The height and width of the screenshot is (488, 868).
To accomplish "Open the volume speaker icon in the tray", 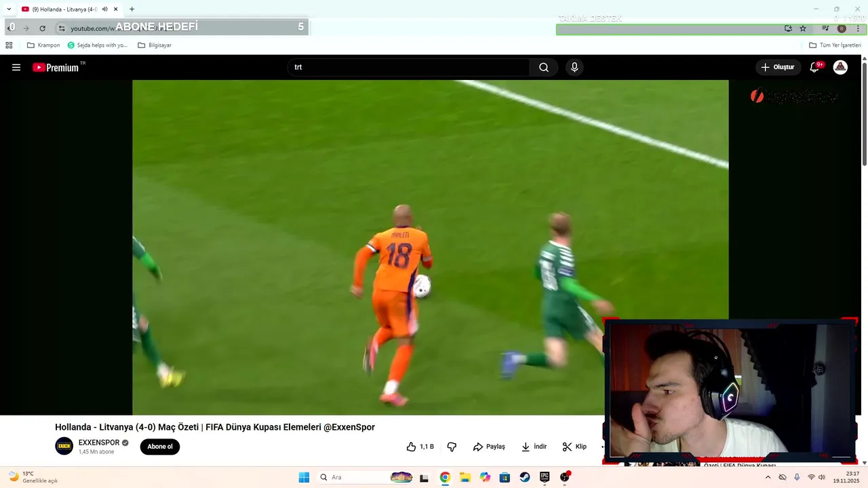I will coord(822,477).
